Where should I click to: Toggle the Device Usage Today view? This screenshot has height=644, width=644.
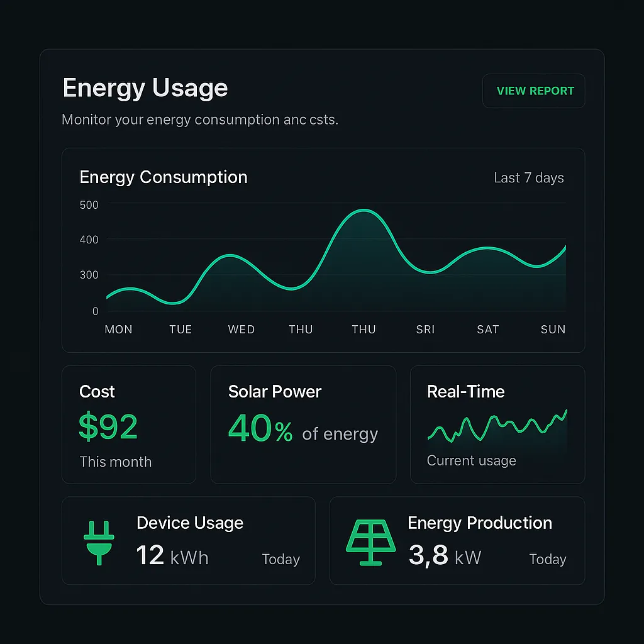[x=280, y=559]
